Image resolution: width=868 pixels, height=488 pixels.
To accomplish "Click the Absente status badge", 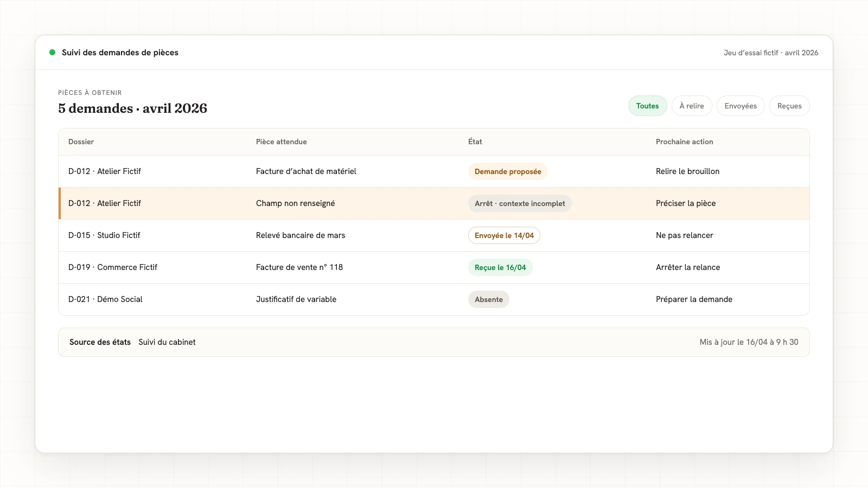I will (488, 299).
